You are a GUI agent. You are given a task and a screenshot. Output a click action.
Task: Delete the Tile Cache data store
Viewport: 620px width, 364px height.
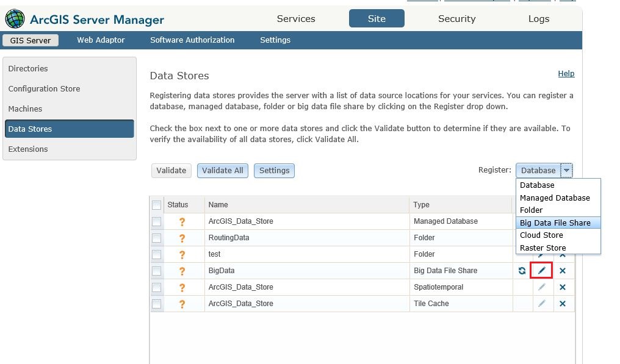pos(563,304)
